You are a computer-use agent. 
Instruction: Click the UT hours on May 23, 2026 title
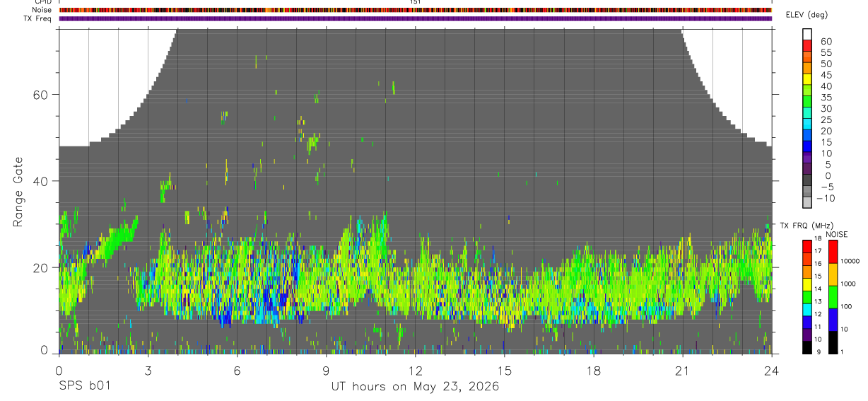[415, 387]
